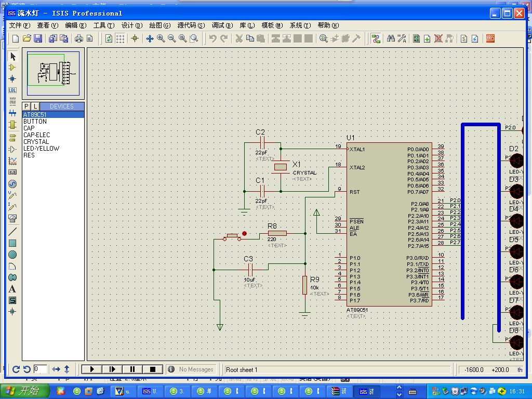Toggle the grid display button
This screenshot has width=532, height=399.
coord(120,38)
